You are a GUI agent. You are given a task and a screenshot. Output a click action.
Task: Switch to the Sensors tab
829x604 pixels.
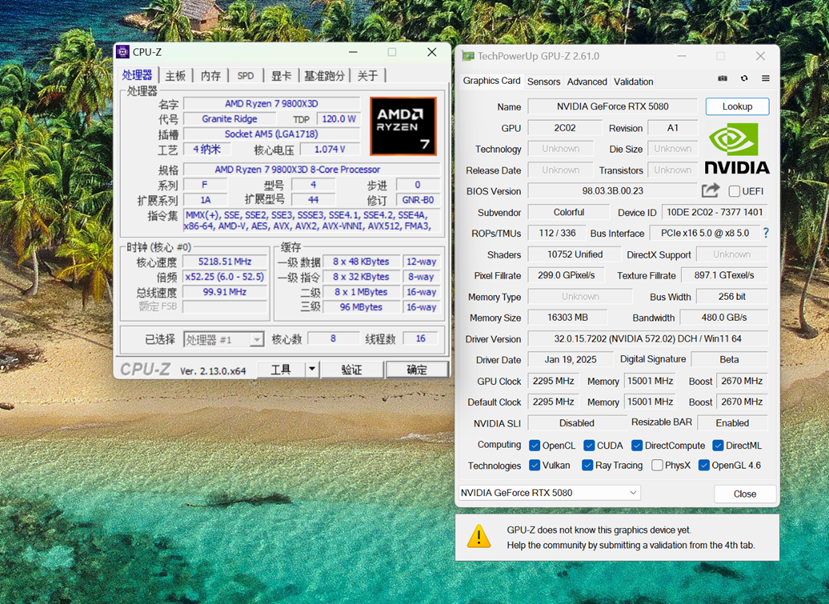(x=543, y=82)
